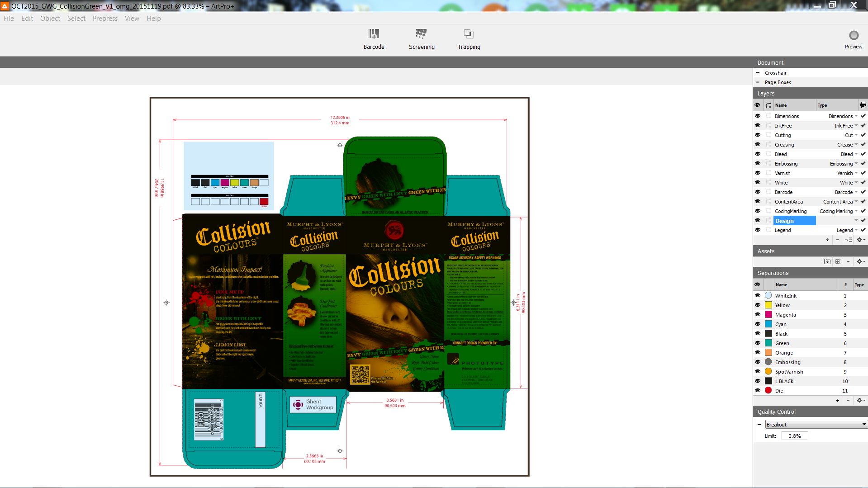
Task: Open Assets panel gear options menu
Action: click(x=861, y=261)
